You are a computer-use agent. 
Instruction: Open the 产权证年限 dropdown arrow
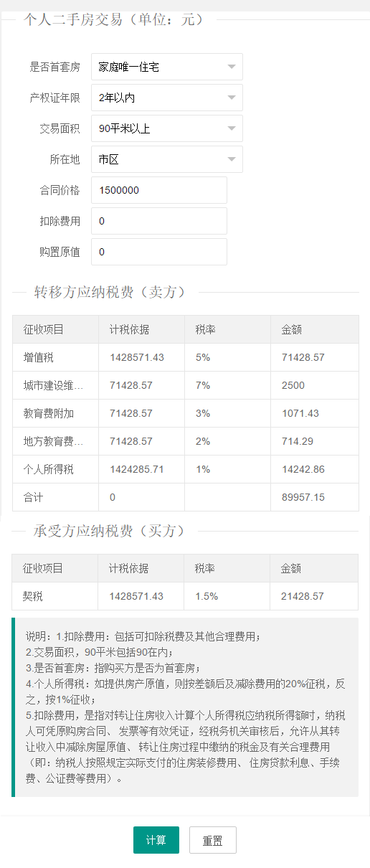pyautogui.click(x=231, y=98)
